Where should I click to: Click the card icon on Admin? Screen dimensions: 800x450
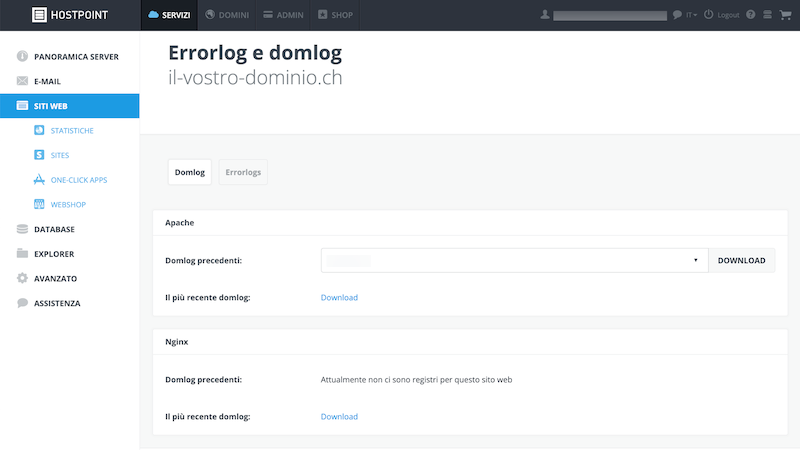[x=268, y=14]
